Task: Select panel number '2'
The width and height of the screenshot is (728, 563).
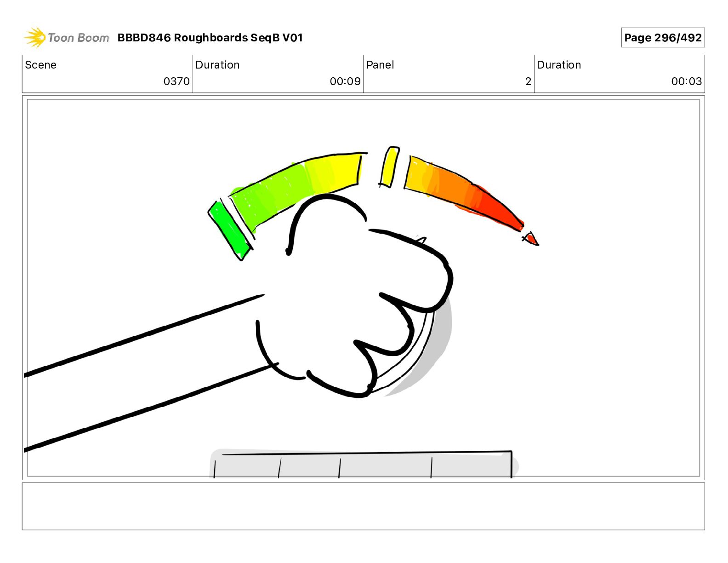Action: [528, 81]
